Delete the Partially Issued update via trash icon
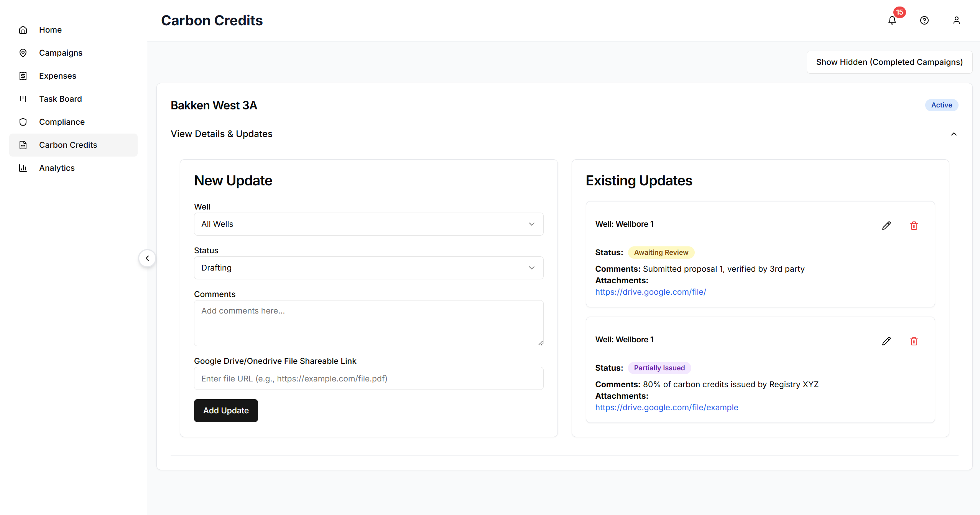Image resolution: width=980 pixels, height=515 pixels. click(x=914, y=341)
